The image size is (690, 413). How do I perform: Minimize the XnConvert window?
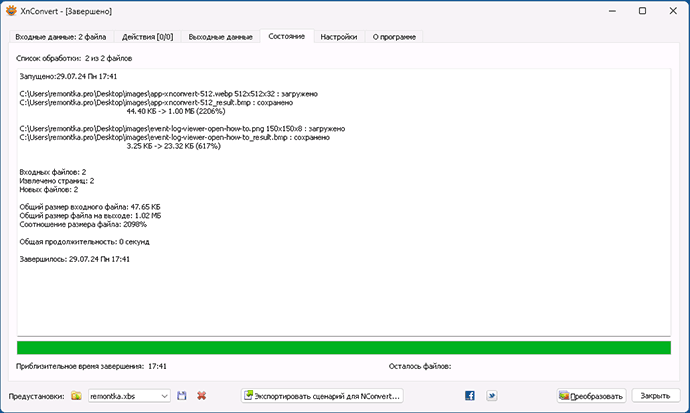(612, 11)
